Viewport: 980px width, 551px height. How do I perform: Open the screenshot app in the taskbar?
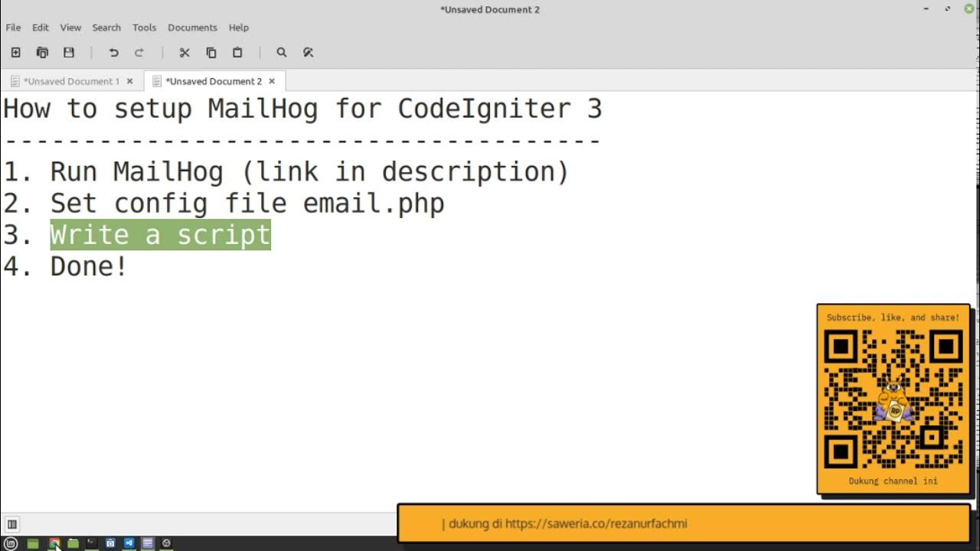[x=110, y=543]
